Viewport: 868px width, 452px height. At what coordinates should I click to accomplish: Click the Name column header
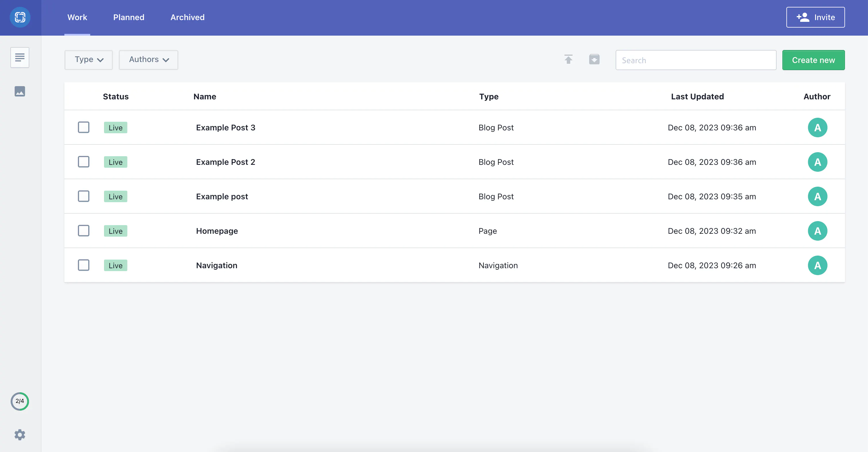point(205,96)
